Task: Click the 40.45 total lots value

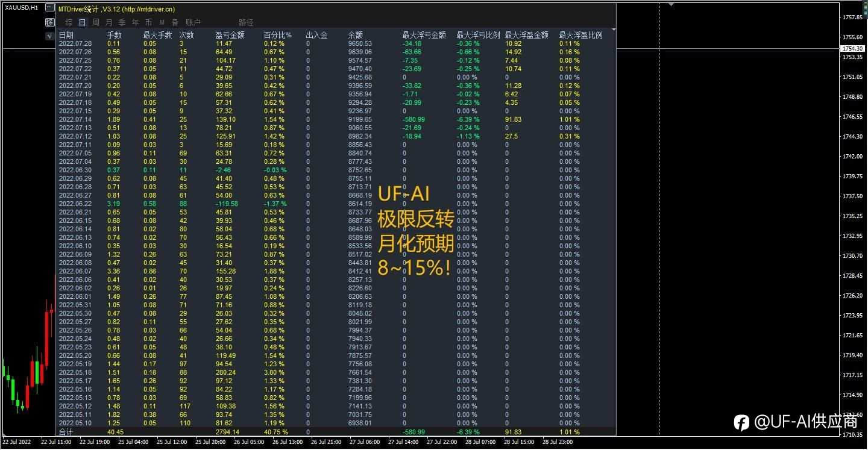Action: [115, 432]
